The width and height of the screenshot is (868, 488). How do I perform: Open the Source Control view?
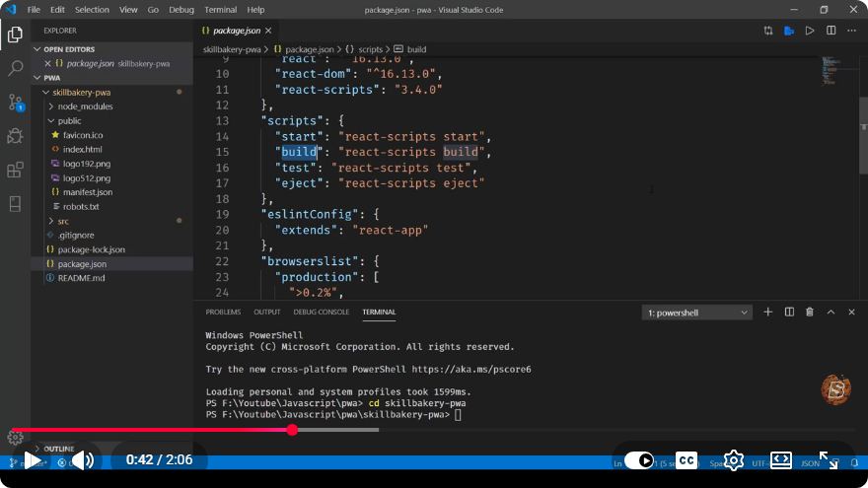tap(15, 103)
